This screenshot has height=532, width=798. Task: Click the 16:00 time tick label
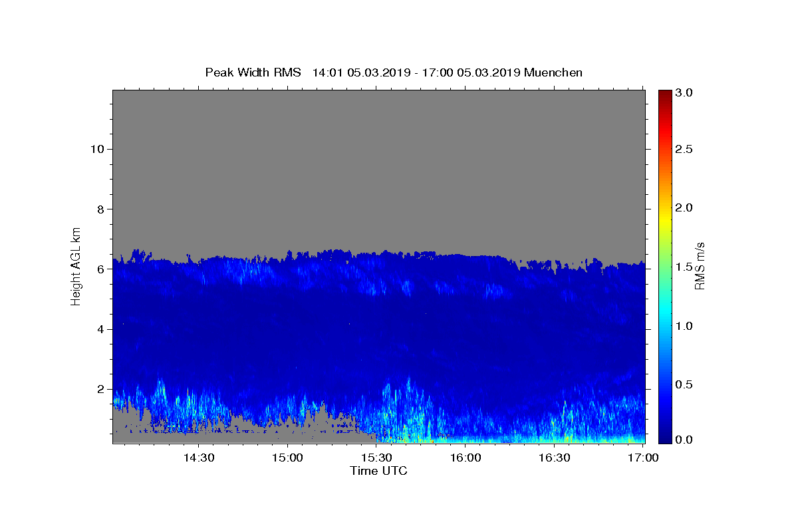point(465,458)
